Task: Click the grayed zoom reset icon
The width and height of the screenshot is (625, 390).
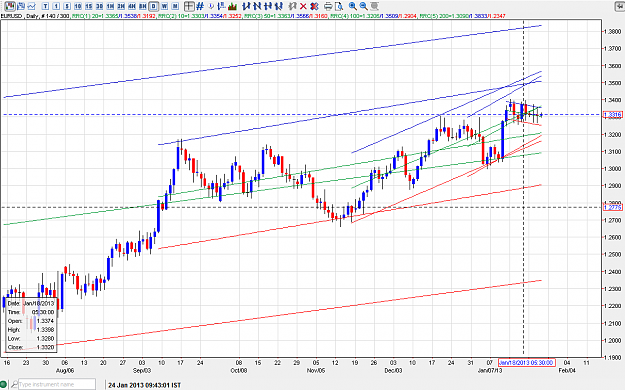Action: (374, 6)
